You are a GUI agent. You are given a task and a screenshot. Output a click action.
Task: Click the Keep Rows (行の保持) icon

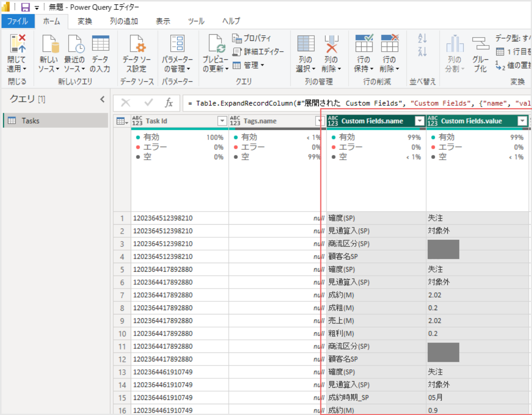[x=364, y=43]
